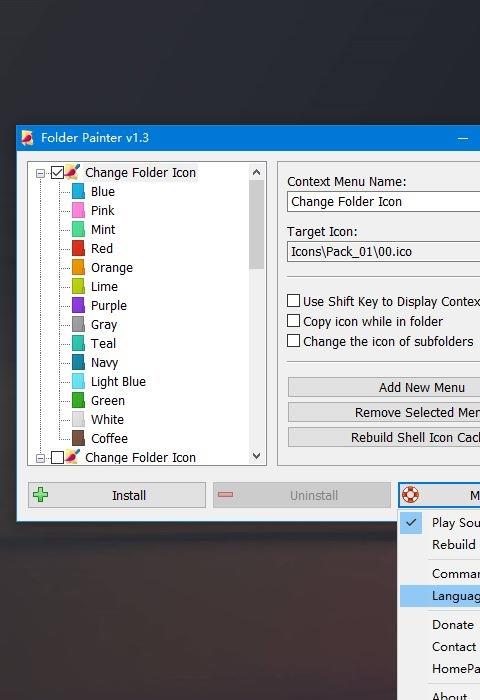Viewport: 480px width, 700px height.
Task: Select the Light Blue tree item label
Action: 118,381
